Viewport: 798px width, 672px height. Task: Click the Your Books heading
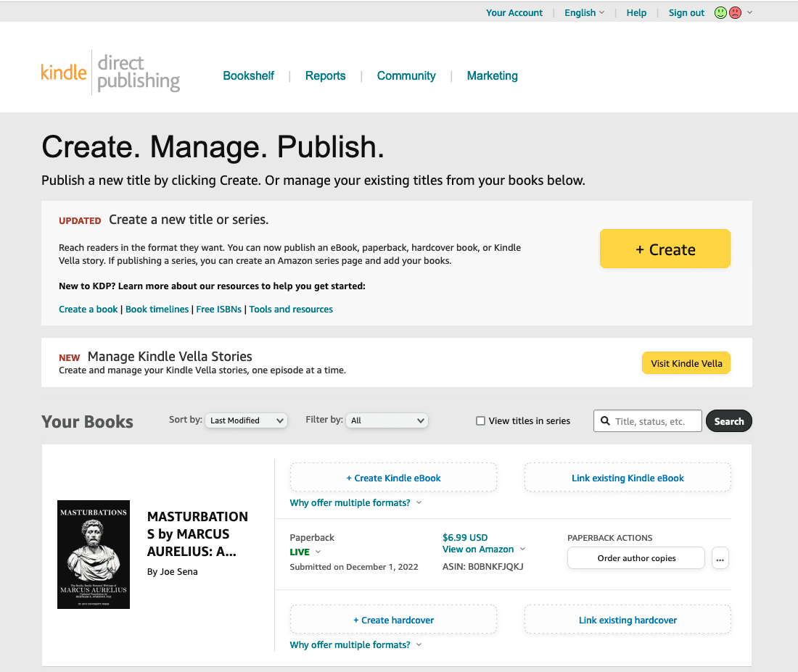click(87, 422)
